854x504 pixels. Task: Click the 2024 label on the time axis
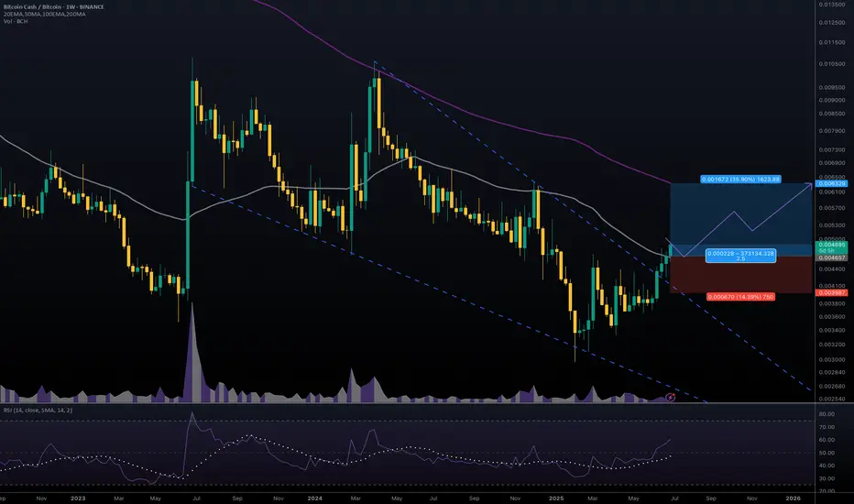point(315,499)
